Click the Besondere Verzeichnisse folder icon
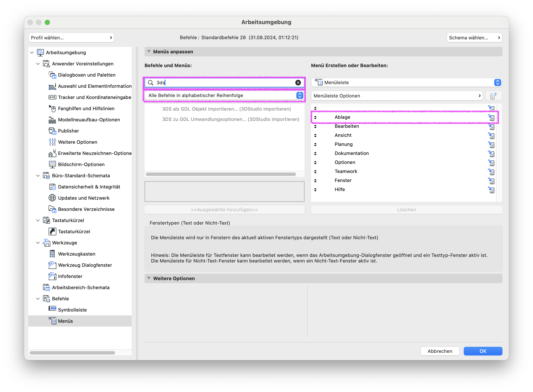The height and width of the screenshot is (392, 533). coord(52,209)
